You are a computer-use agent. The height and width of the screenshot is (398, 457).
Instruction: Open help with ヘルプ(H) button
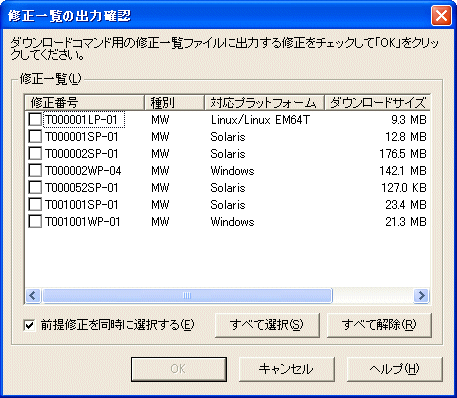(395, 369)
